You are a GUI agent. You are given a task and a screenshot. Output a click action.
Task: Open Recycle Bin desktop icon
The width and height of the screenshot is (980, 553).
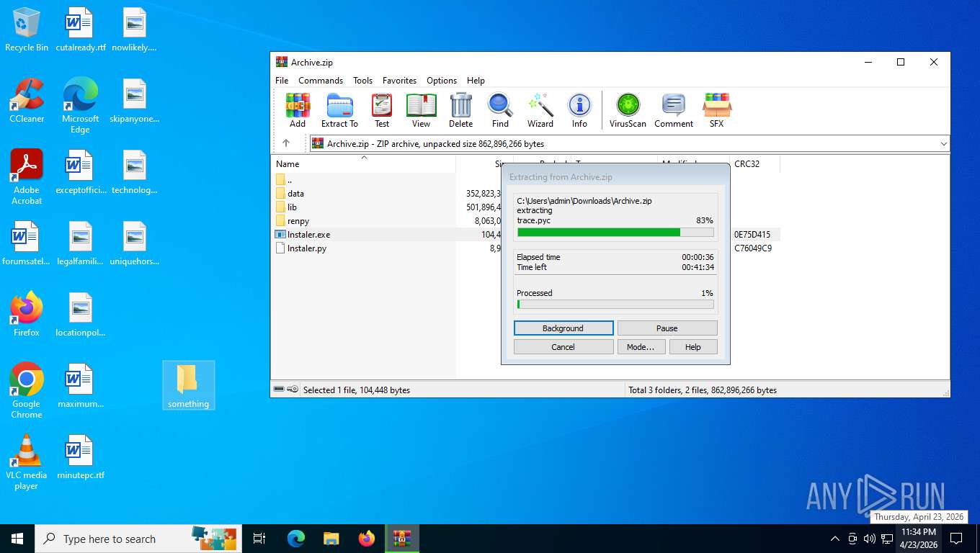pyautogui.click(x=27, y=30)
